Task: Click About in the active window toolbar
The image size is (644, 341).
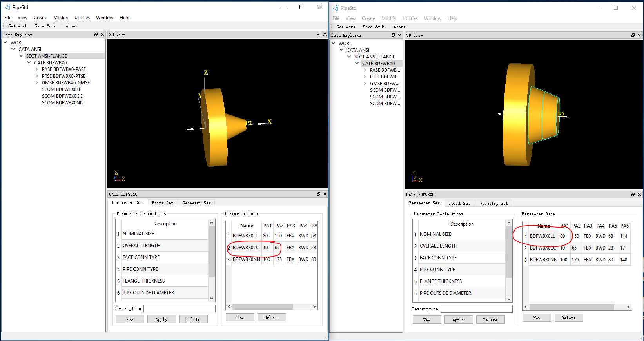Action: [x=71, y=26]
